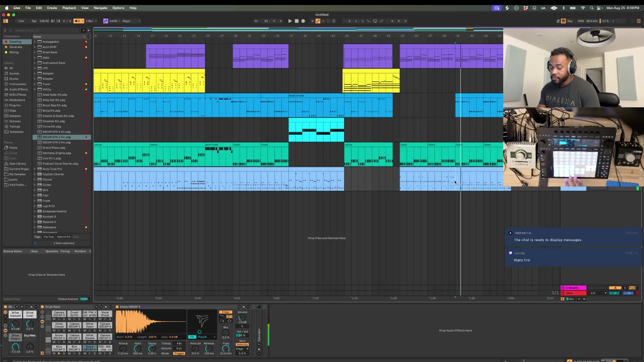
Task: Open User Library under Places
Action: point(18,163)
